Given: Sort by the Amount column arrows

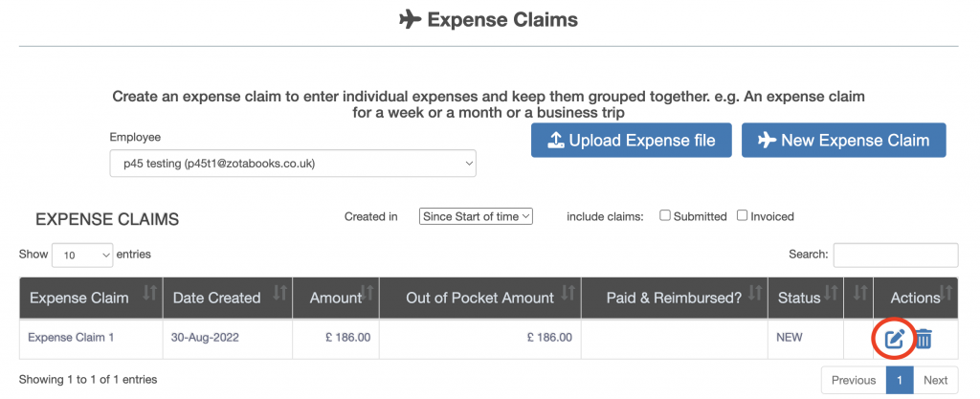Looking at the screenshot, I should pos(367,293).
